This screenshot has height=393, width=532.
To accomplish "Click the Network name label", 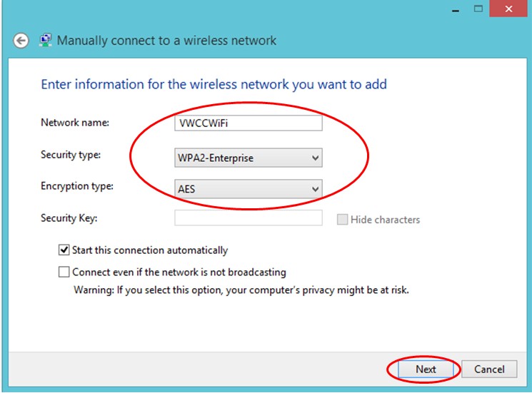I will tap(75, 122).
